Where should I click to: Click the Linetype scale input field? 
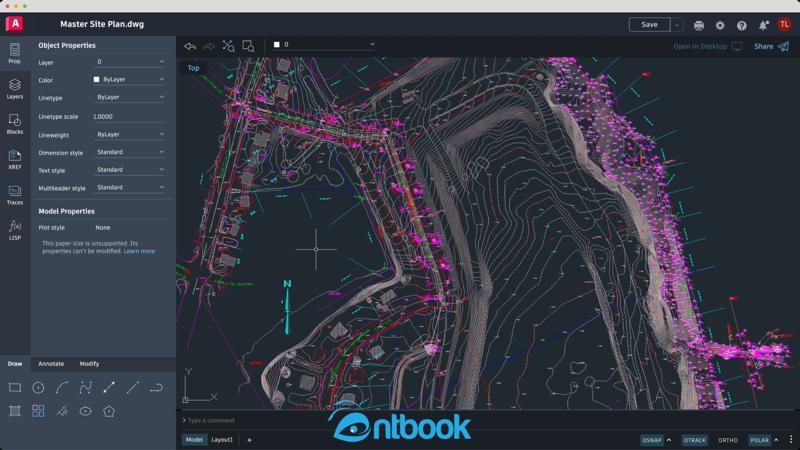[x=130, y=116]
